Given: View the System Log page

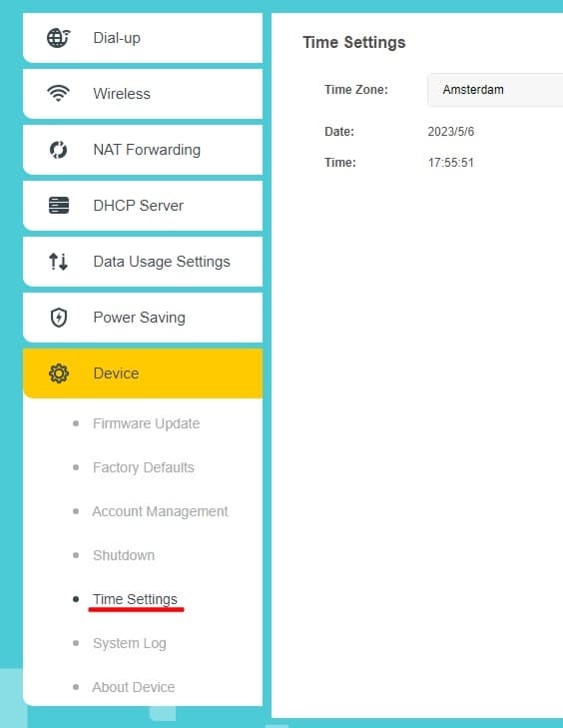Looking at the screenshot, I should tap(130, 643).
